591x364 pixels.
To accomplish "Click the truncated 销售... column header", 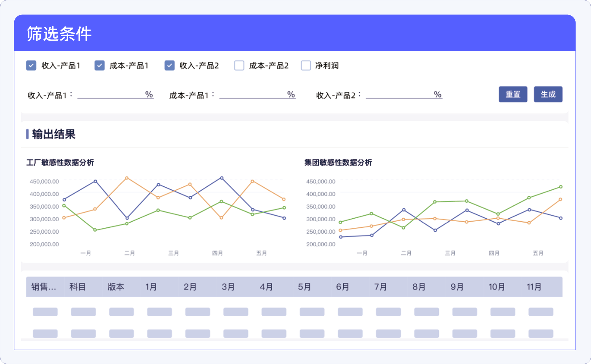I will click(44, 287).
